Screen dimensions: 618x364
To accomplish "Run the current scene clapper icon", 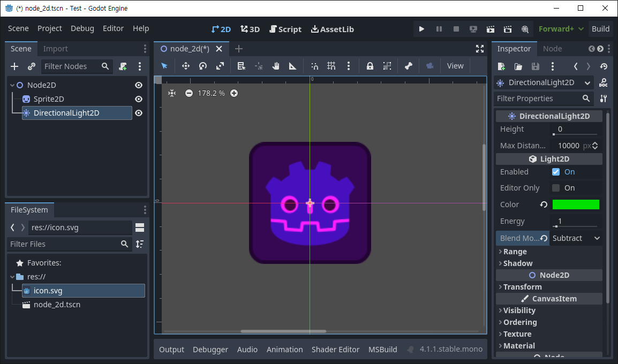I will [x=491, y=29].
